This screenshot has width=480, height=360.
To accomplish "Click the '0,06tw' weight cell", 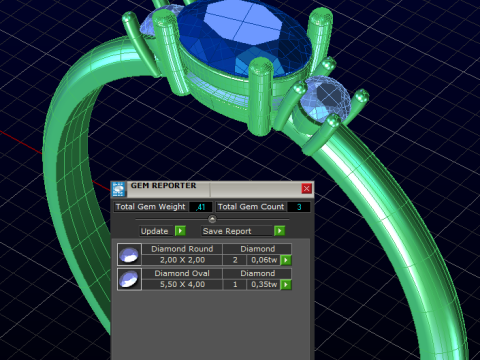I will point(264,260).
